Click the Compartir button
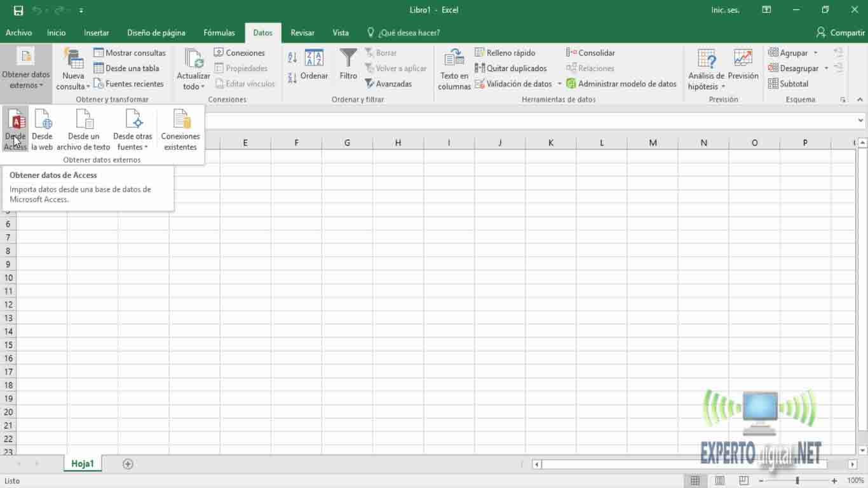This screenshot has height=488, width=868. click(x=840, y=32)
